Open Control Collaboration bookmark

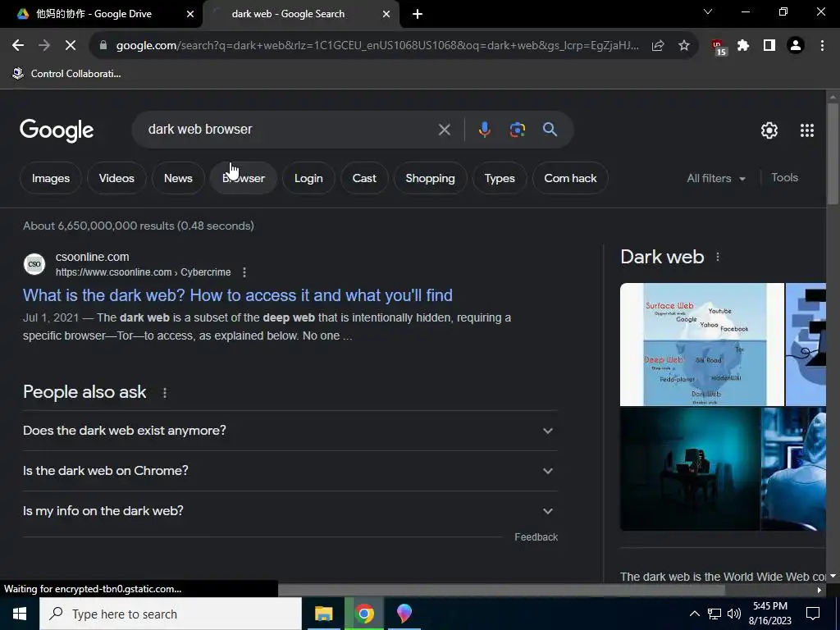pos(67,73)
